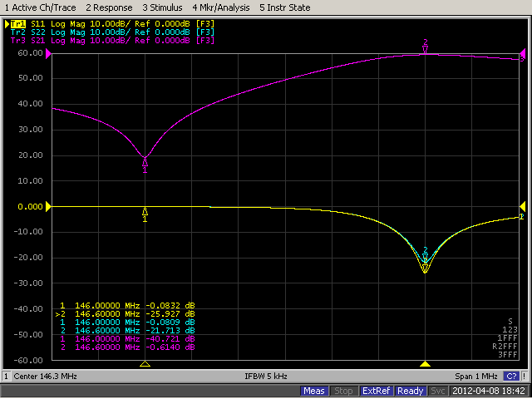
Task: Click yellow marker 1 readout -0.0832 dB
Action: point(127,306)
